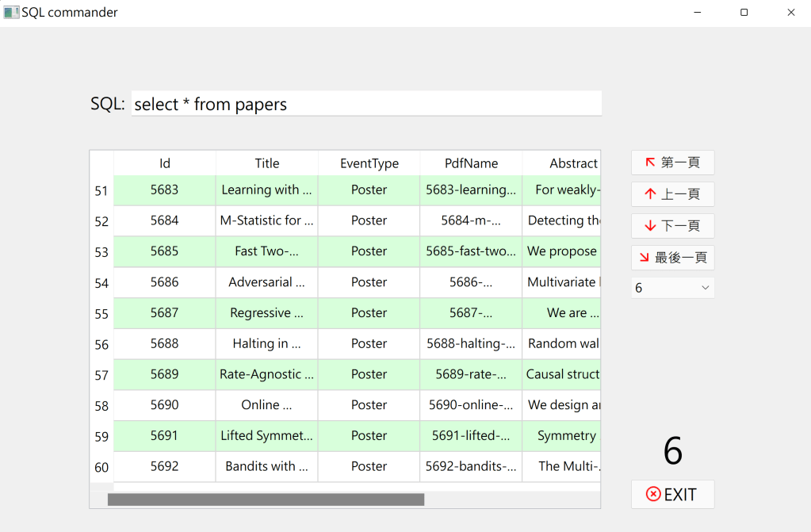Click the SQL query input field

(366, 104)
